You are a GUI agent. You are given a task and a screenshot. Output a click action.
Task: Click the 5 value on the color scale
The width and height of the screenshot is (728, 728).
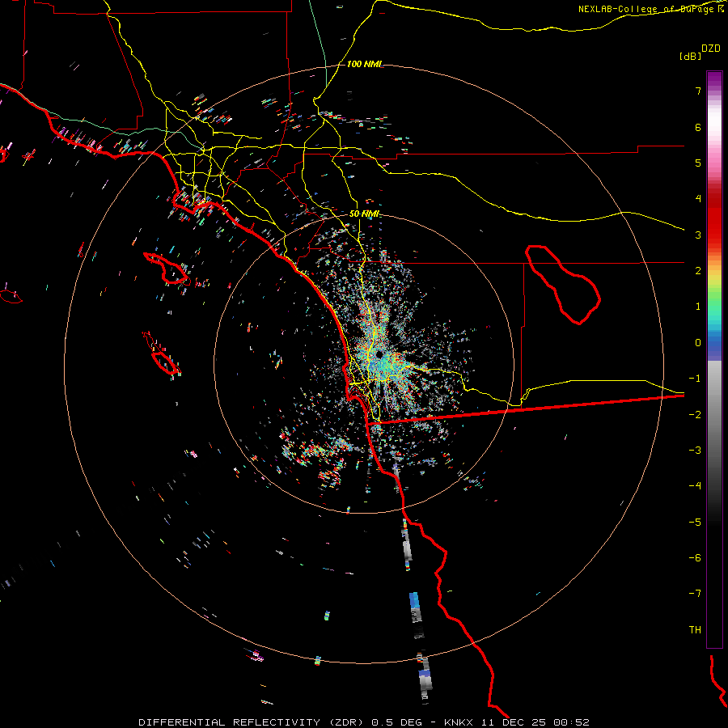698,163
